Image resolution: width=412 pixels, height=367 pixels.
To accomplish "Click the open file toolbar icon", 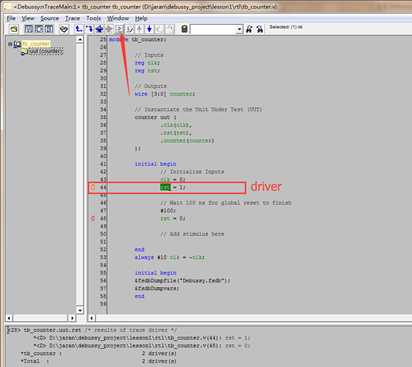I will click(x=14, y=29).
